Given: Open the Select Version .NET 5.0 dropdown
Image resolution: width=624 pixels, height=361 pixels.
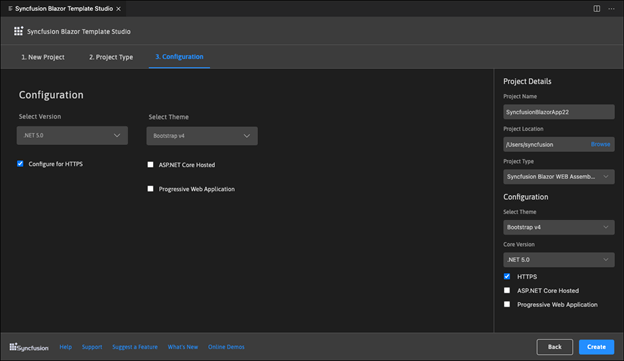Looking at the screenshot, I should 72,135.
